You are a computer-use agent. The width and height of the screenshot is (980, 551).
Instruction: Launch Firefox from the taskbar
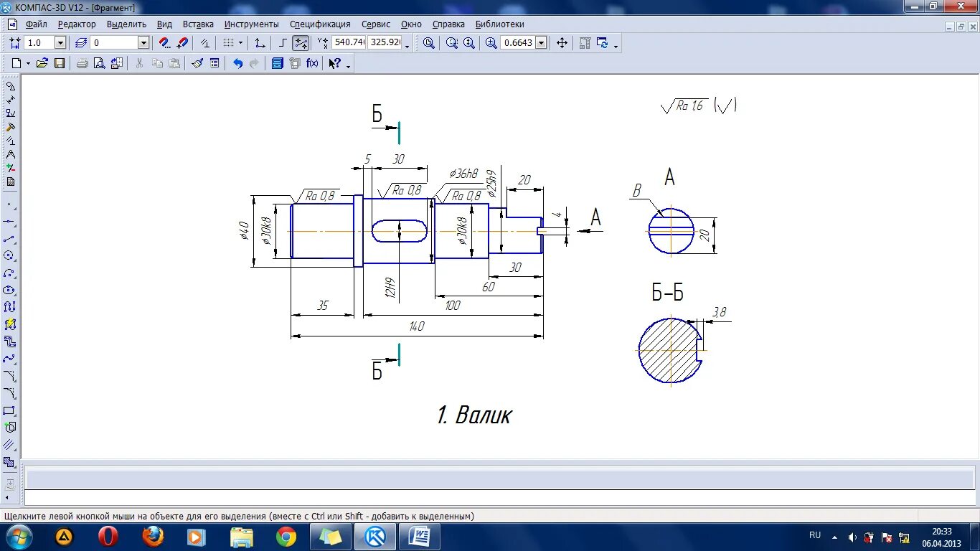(x=153, y=537)
